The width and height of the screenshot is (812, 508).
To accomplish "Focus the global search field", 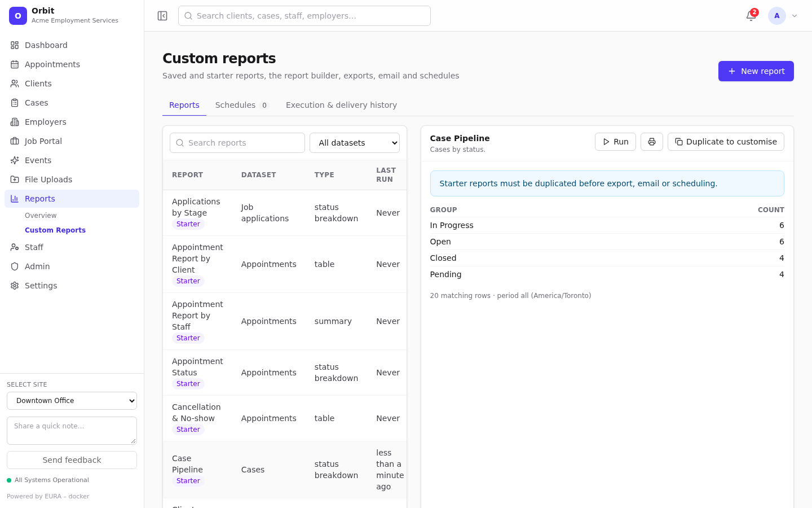I will (x=304, y=16).
